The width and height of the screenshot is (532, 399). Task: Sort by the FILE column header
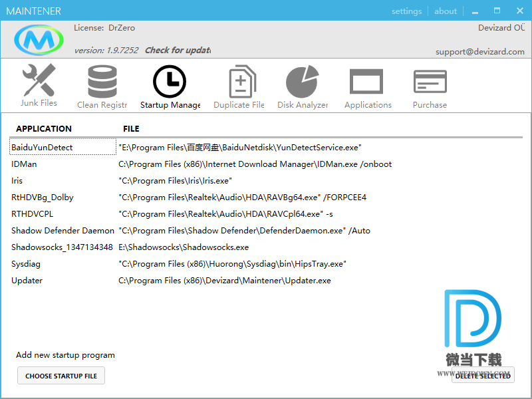point(131,129)
